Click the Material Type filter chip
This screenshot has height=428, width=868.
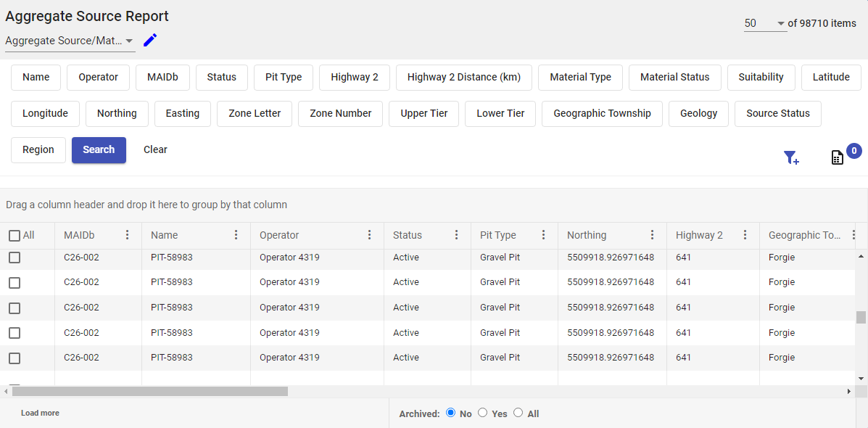coord(580,77)
